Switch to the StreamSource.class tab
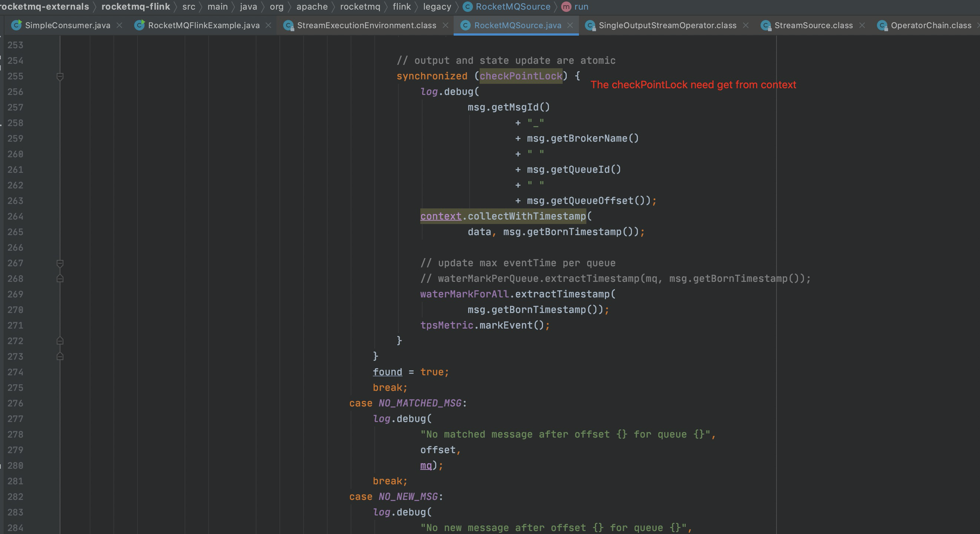 [813, 26]
